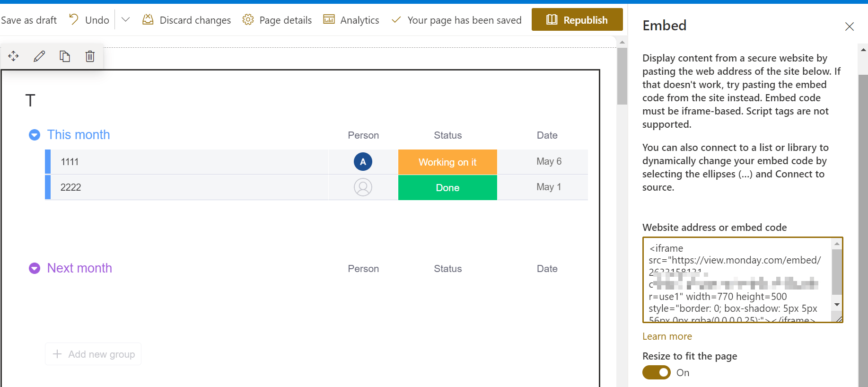The width and height of the screenshot is (868, 387).
Task: Click the page canvas vertical scrollbar thumb
Action: click(x=622, y=76)
